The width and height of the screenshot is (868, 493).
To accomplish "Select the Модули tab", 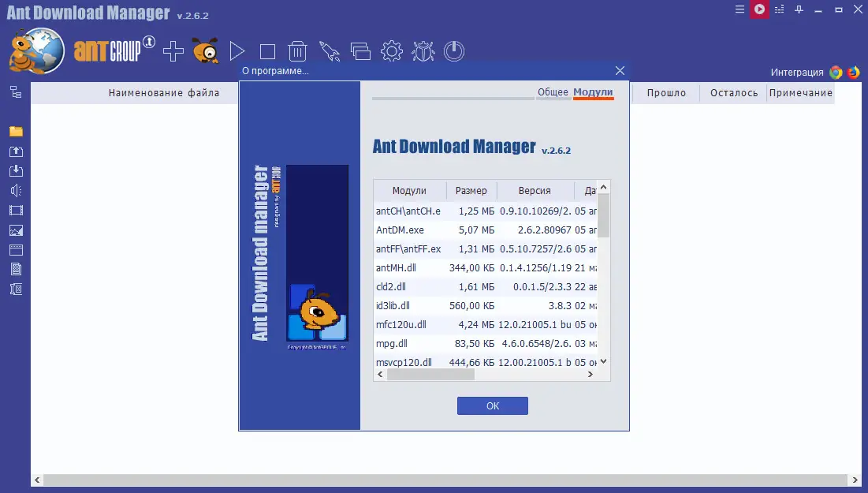I will (x=593, y=92).
